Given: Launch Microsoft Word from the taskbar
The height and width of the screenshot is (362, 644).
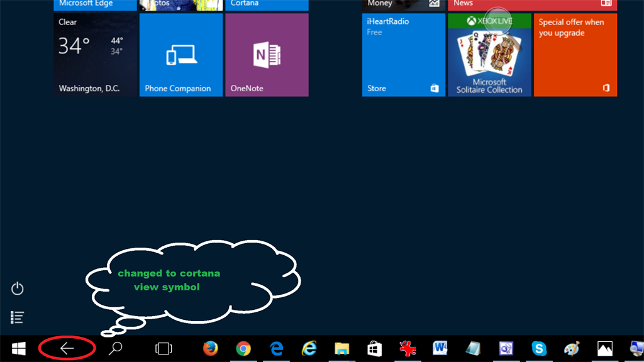Looking at the screenshot, I should [x=440, y=348].
